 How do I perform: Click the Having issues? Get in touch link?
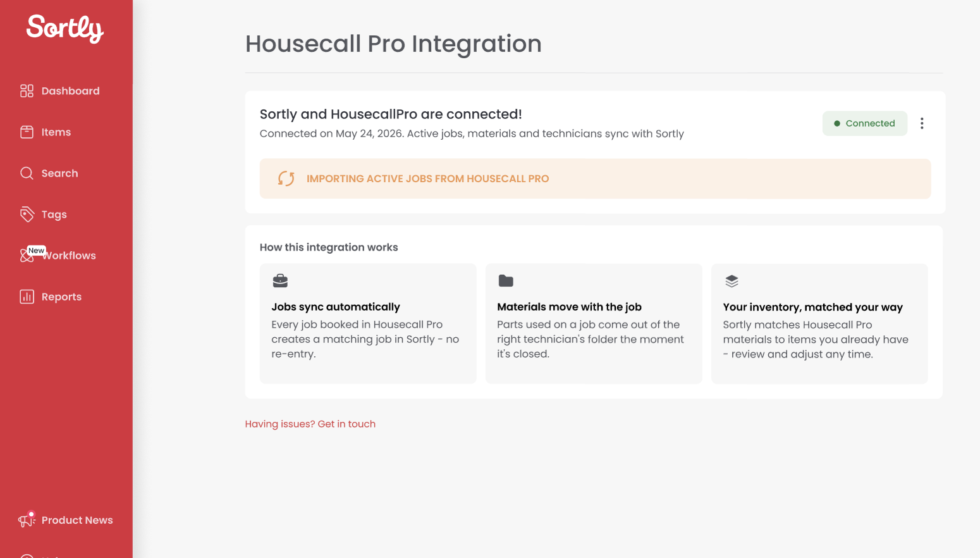(x=310, y=424)
